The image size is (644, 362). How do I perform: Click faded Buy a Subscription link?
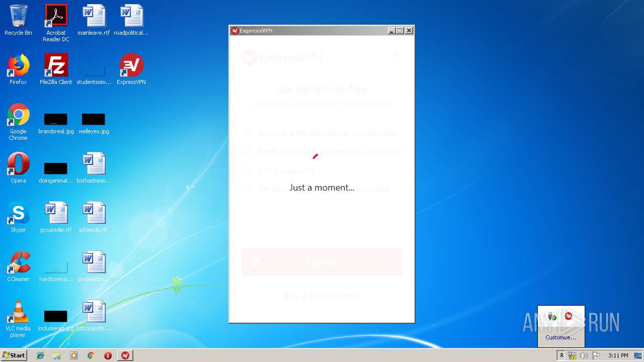[322, 296]
